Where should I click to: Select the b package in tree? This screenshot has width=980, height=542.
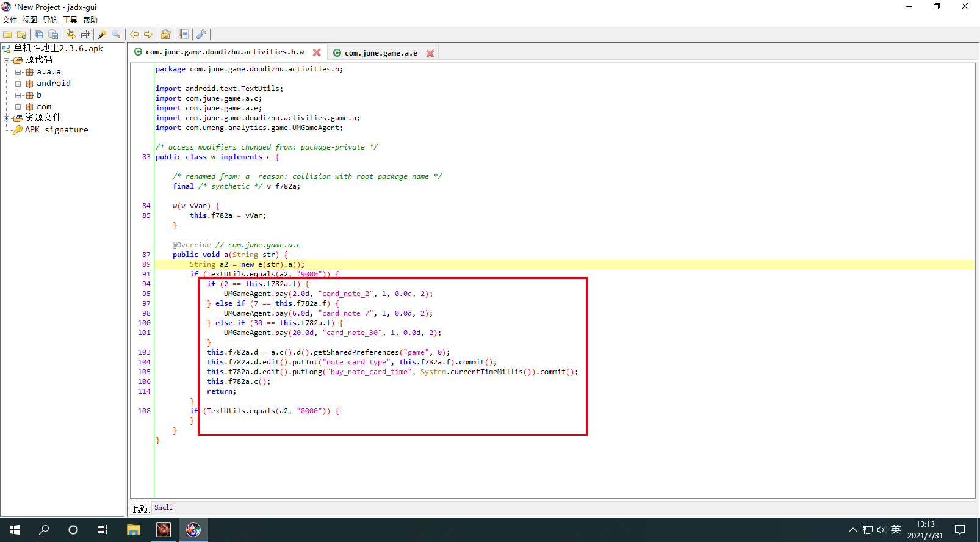tap(39, 95)
